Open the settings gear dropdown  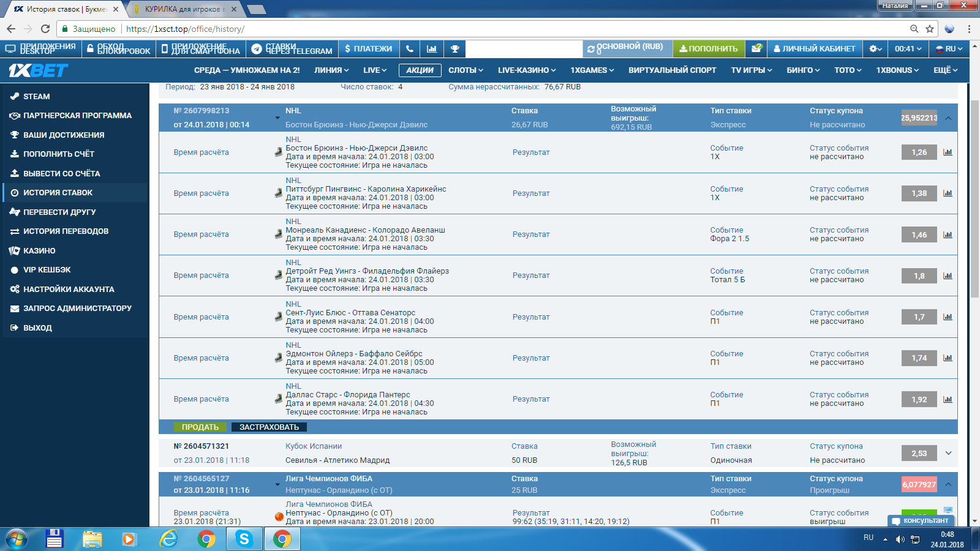876,49
